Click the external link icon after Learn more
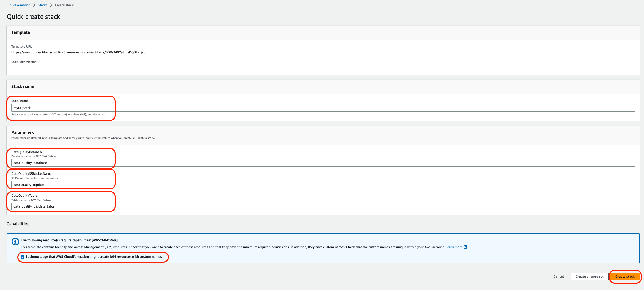 coord(465,247)
